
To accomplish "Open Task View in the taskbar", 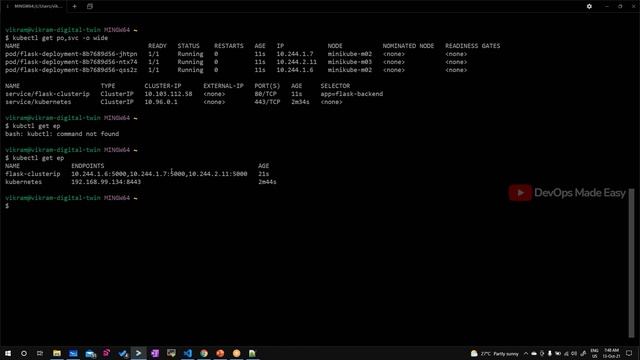I will [40, 353].
